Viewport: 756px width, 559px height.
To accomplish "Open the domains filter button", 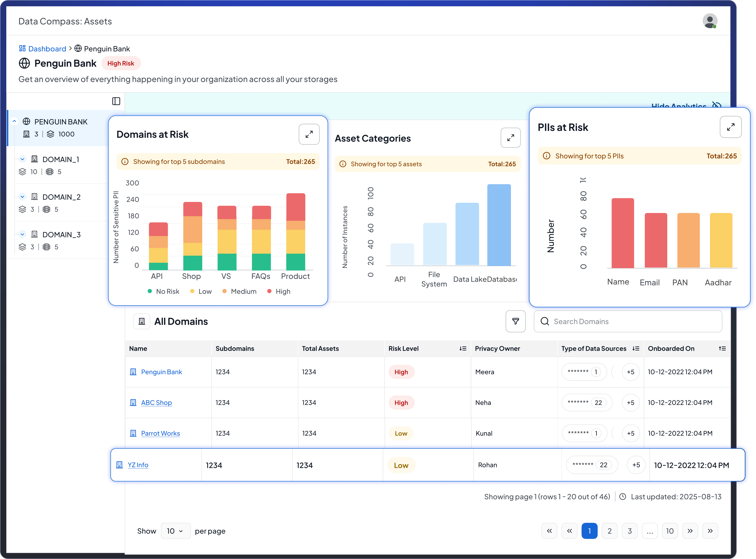I will click(515, 321).
